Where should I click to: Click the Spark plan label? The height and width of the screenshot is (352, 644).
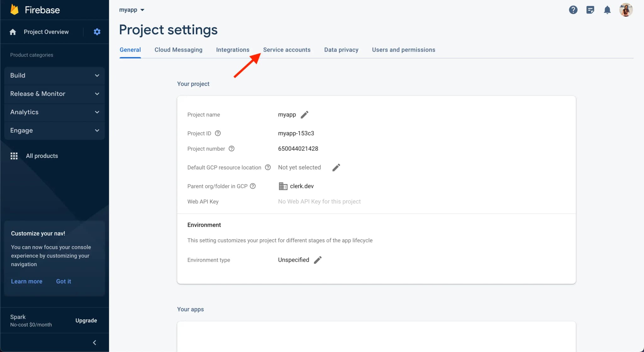18,317
